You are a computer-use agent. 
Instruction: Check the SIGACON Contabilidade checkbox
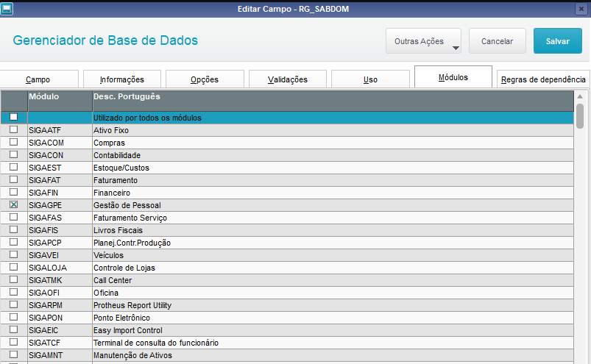pyautogui.click(x=13, y=154)
